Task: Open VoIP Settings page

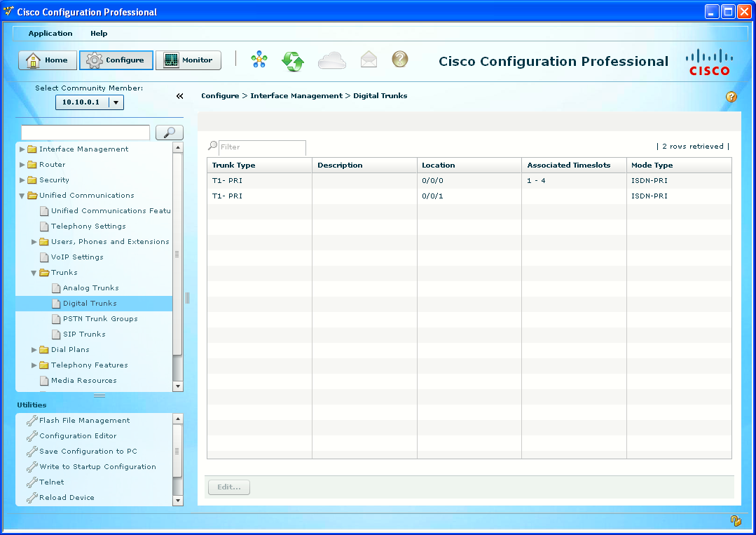Action: [x=77, y=257]
